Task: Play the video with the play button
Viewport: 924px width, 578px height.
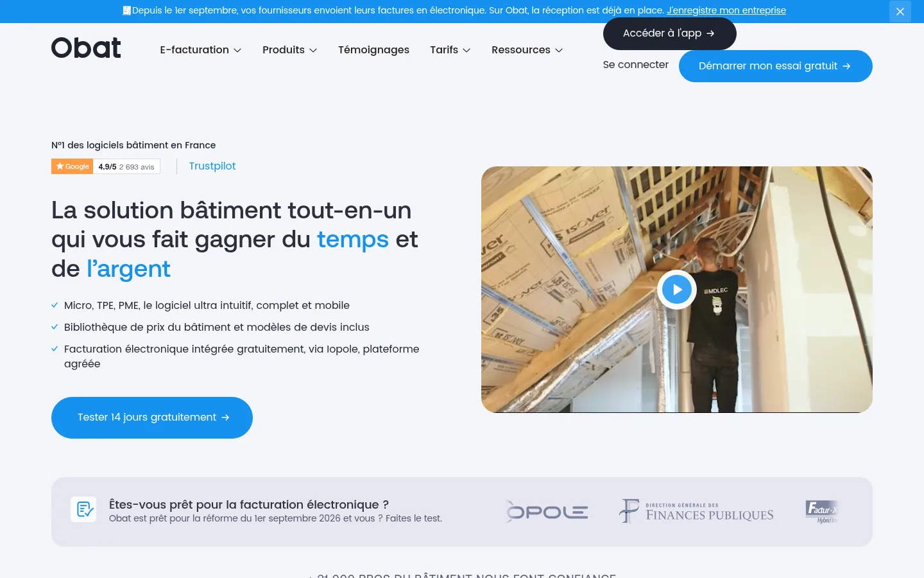Action: click(677, 290)
